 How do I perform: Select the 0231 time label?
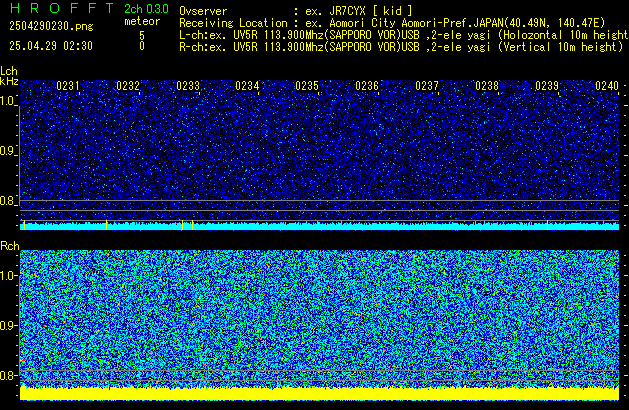point(68,86)
